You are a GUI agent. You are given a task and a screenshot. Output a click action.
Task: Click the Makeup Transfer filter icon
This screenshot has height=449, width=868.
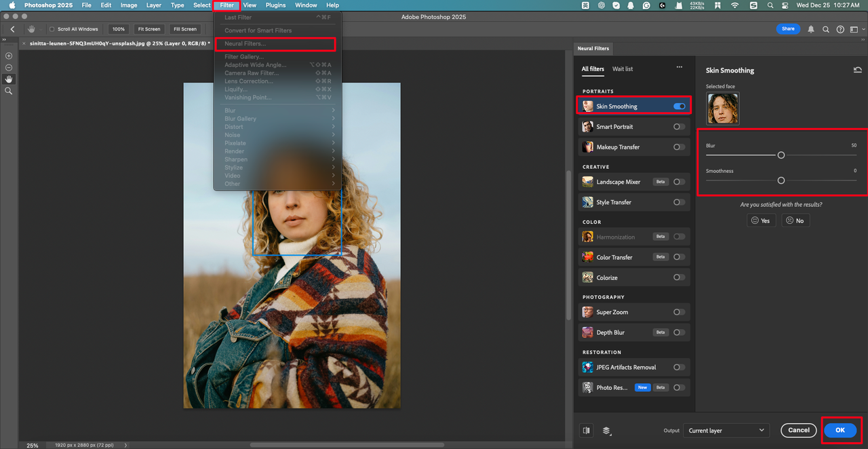588,147
